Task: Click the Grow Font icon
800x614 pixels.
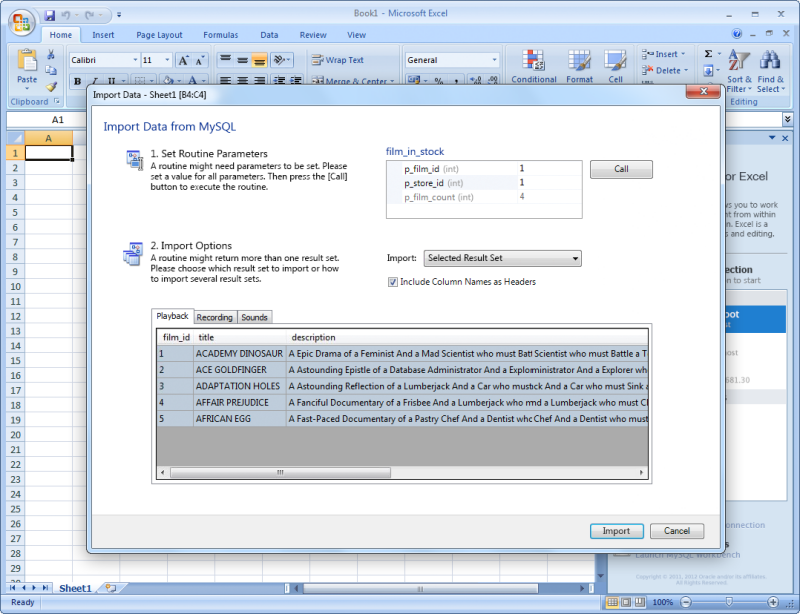Action: [183, 60]
